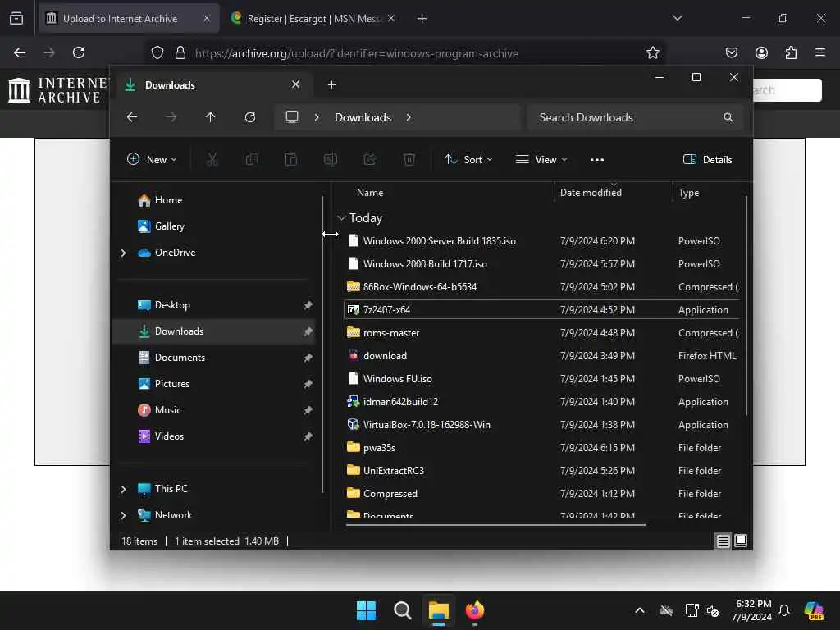
Task: Open the New item dropdown
Action: pos(152,160)
